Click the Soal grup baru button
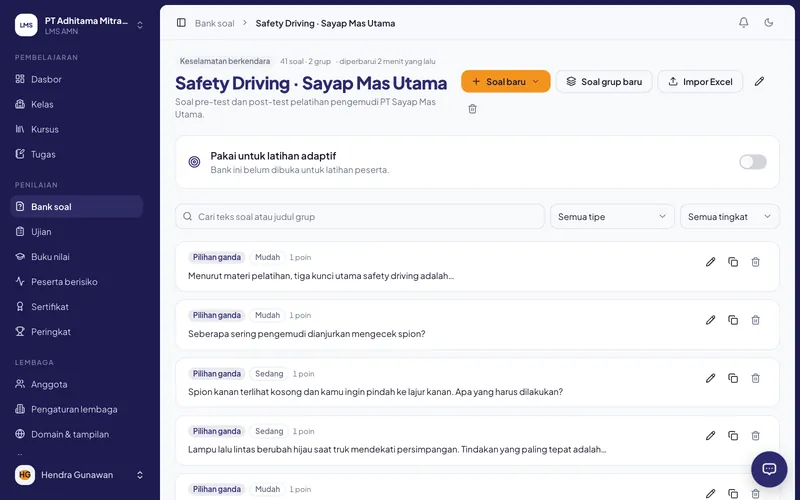800x500 pixels. coord(604,82)
